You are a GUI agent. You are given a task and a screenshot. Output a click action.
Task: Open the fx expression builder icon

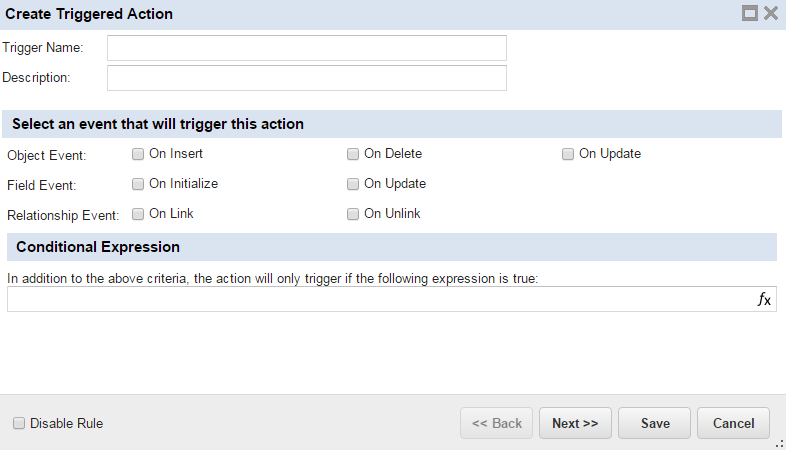point(764,299)
